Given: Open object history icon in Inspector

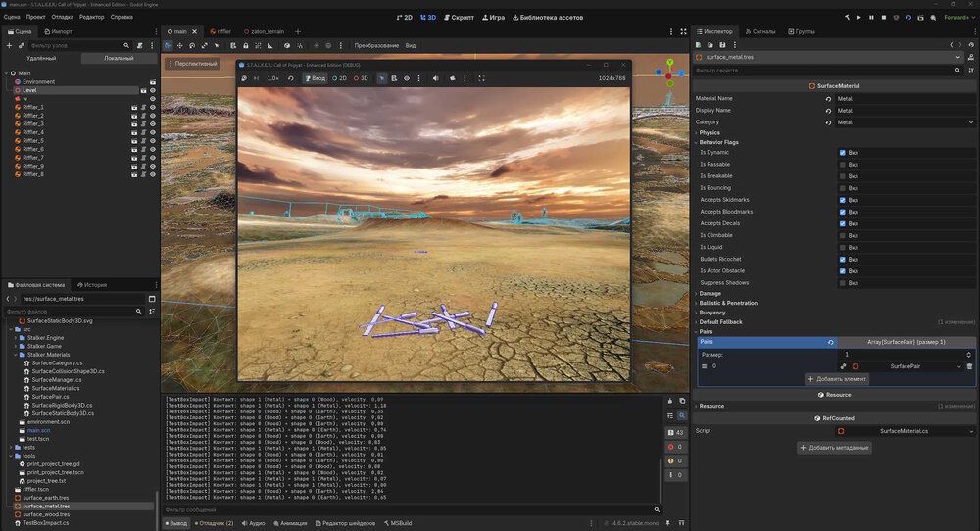Looking at the screenshot, I should tap(971, 45).
